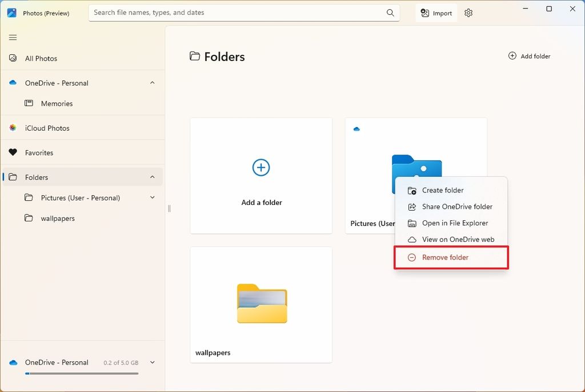Open the settings gear icon

[x=468, y=13]
